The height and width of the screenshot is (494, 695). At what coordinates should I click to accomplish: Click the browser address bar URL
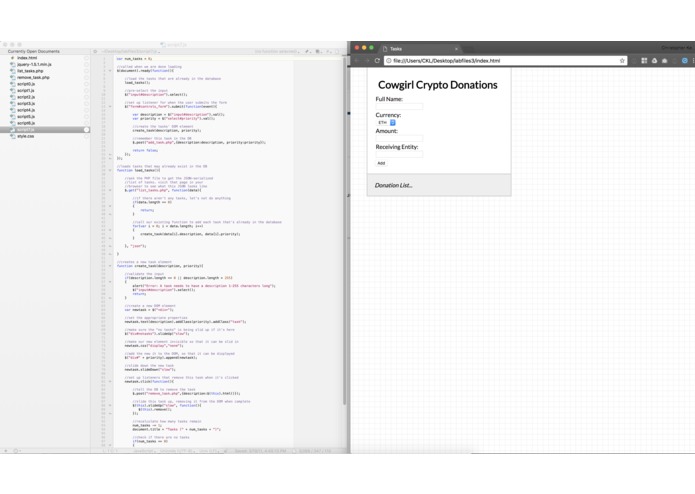pos(446,61)
